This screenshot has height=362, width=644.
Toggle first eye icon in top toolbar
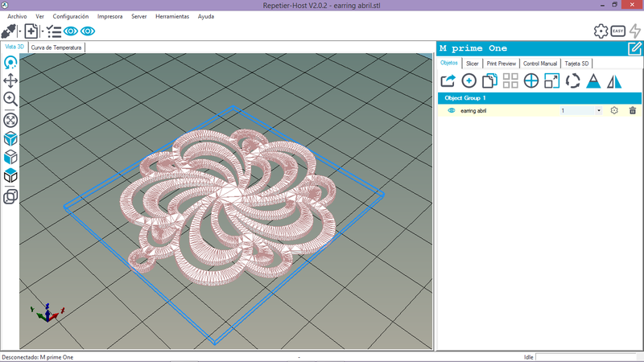click(71, 31)
